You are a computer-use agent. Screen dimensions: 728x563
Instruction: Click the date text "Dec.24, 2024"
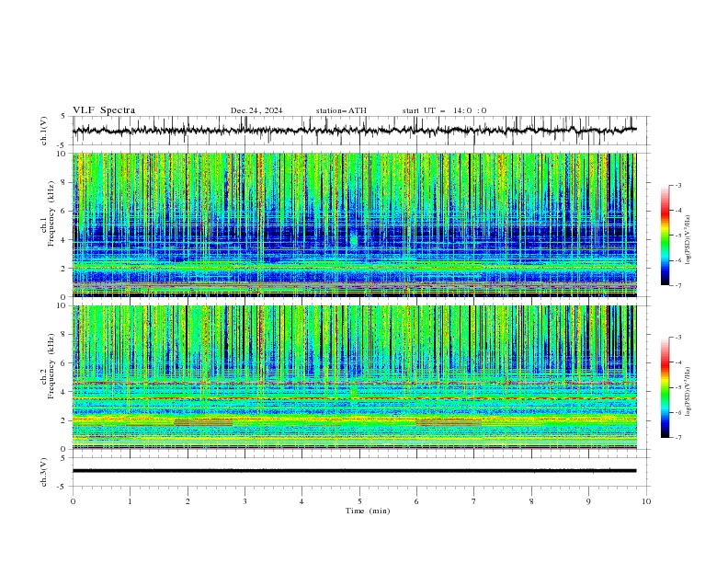click(256, 110)
